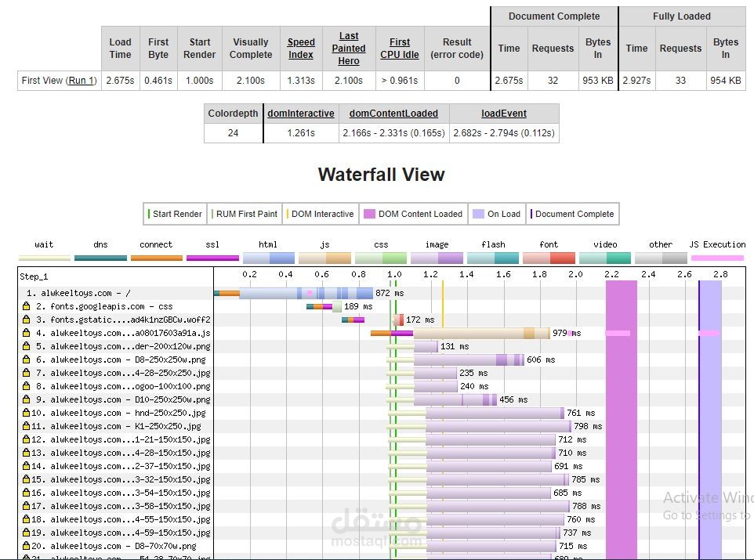Select request 4 a08017603a91a.js label

pyautogui.click(x=122, y=333)
